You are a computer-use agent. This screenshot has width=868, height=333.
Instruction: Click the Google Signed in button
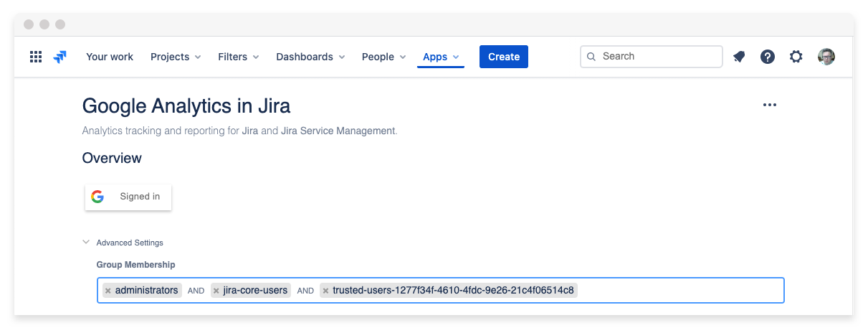point(128,197)
